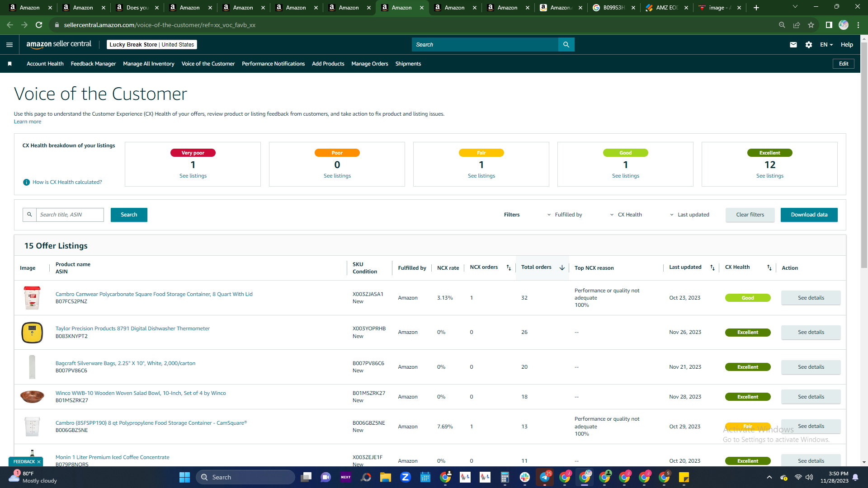Click Download data button

tap(809, 215)
